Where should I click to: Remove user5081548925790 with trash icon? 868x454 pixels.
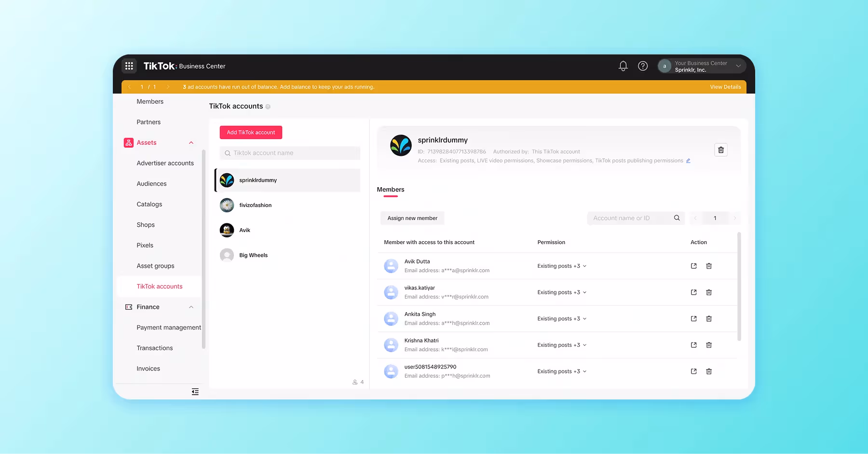(x=709, y=371)
